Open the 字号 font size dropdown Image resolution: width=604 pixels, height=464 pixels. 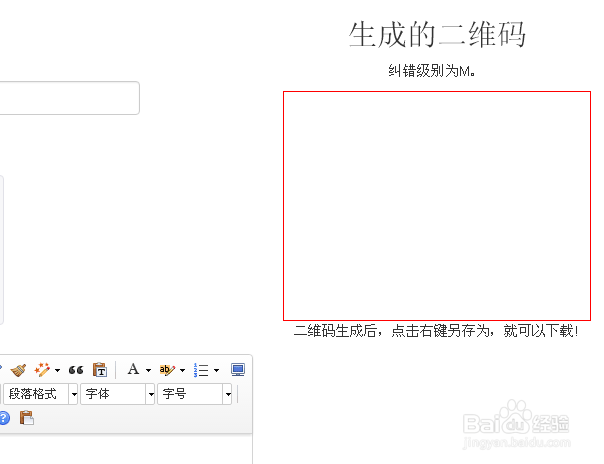(x=195, y=394)
